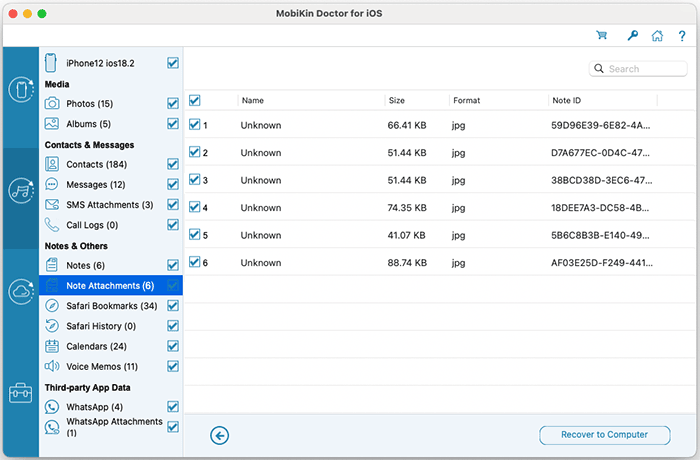The width and height of the screenshot is (700, 460).
Task: Click the Safari History clock icon
Action: pyautogui.click(x=52, y=326)
